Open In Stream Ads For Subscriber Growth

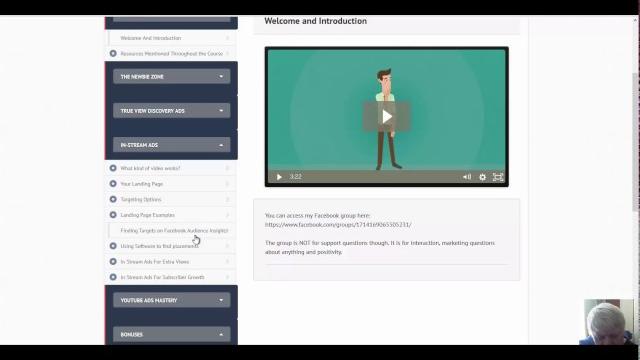pos(171,277)
